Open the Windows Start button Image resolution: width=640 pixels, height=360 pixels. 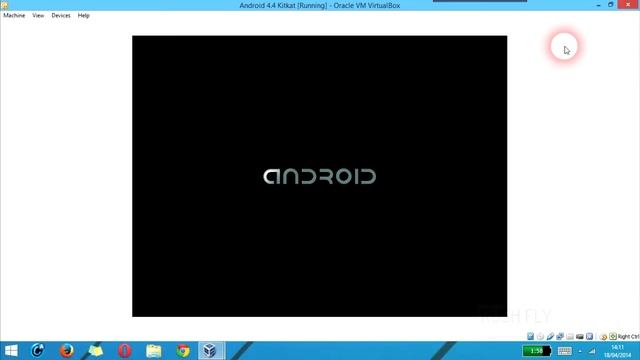11,351
